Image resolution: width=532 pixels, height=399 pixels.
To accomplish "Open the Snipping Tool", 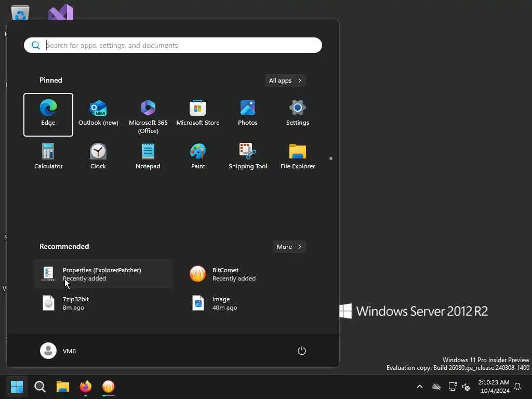I will 248,156.
